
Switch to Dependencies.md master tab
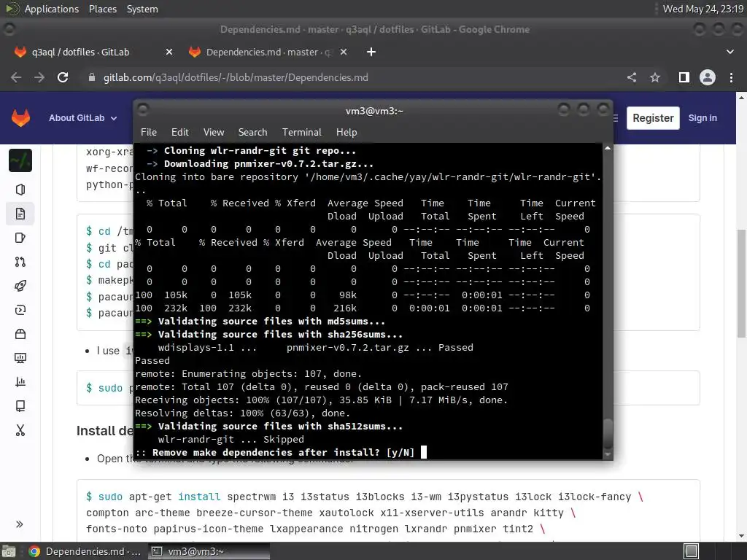(268, 52)
